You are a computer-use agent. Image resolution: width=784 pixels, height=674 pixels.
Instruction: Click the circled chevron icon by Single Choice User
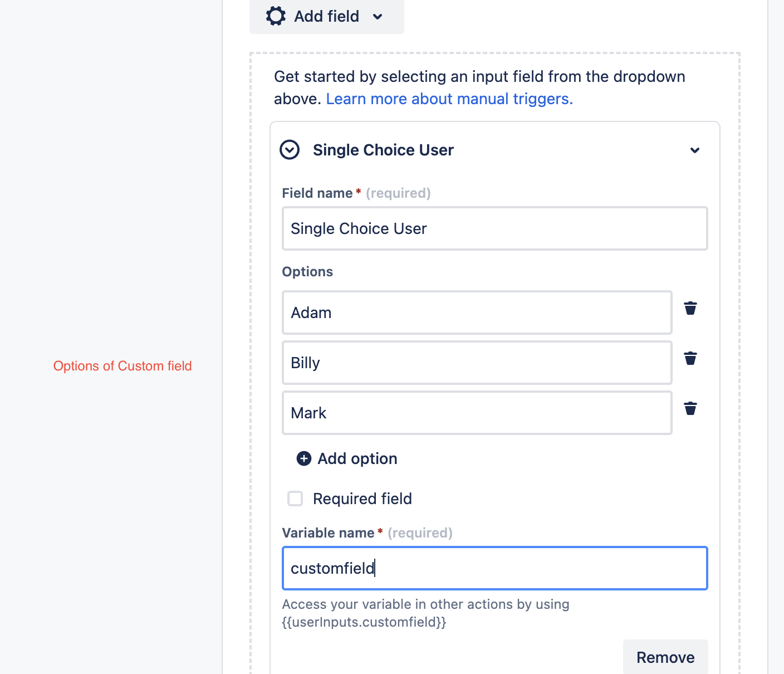290,150
